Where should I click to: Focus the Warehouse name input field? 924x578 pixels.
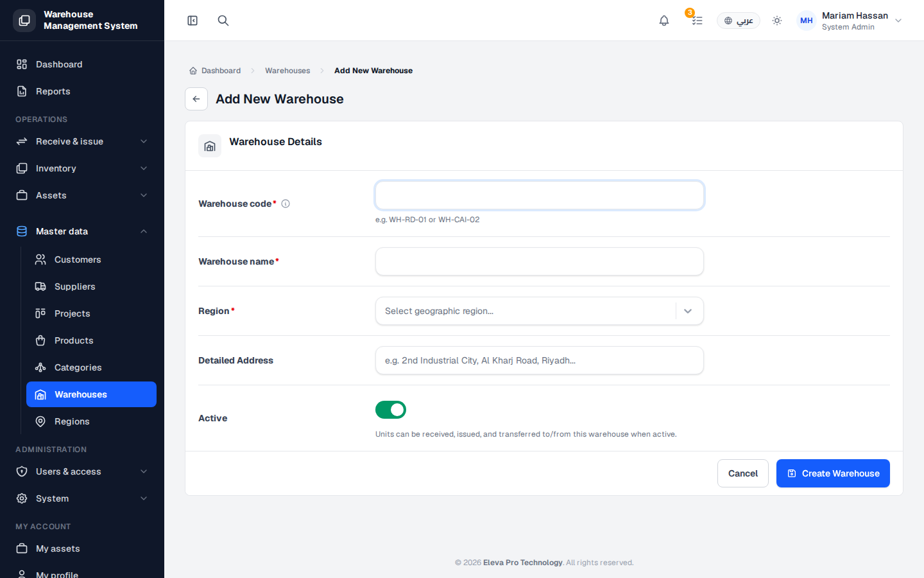540,261
